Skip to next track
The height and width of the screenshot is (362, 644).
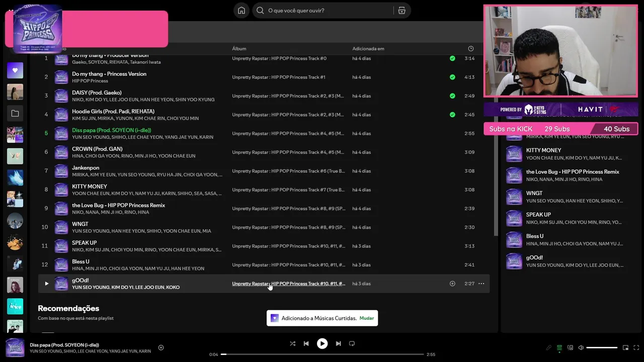pyautogui.click(x=338, y=343)
